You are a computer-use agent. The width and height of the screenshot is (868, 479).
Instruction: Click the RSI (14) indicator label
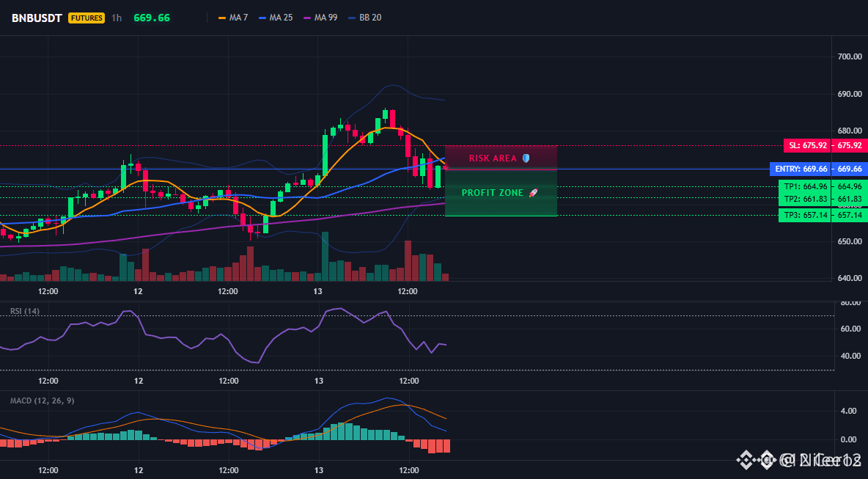[25, 311]
